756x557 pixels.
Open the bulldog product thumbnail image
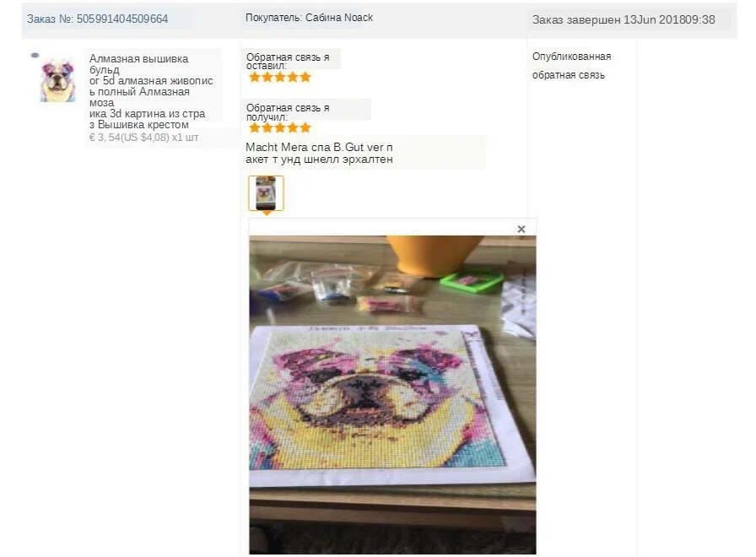point(57,80)
